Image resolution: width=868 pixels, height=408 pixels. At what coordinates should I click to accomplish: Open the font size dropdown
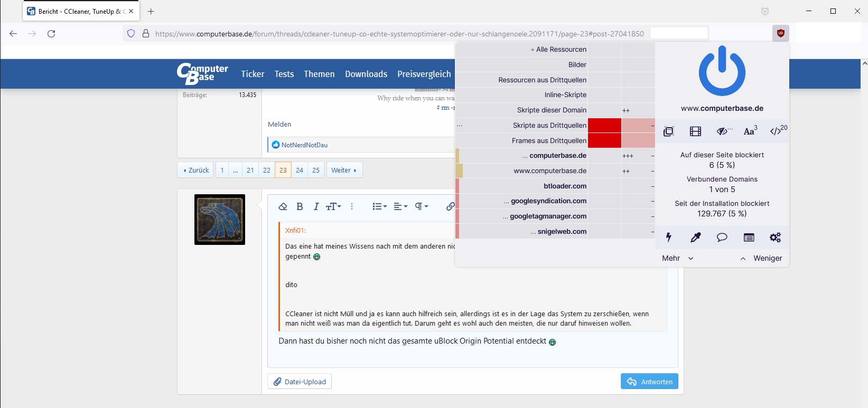[x=333, y=206]
